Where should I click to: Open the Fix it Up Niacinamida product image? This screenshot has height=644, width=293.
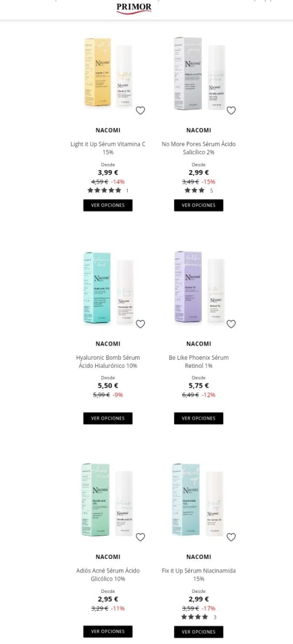[197, 499]
